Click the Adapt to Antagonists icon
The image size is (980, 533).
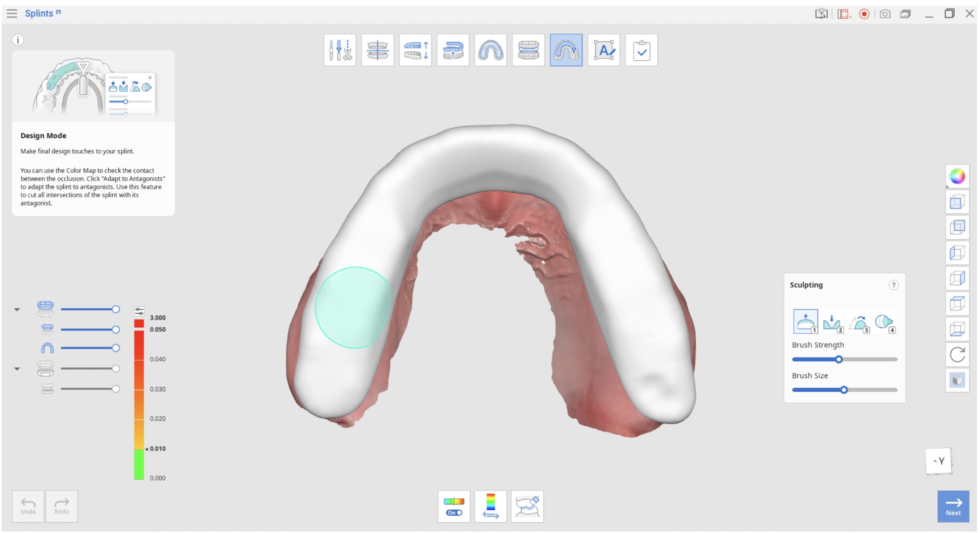click(527, 507)
